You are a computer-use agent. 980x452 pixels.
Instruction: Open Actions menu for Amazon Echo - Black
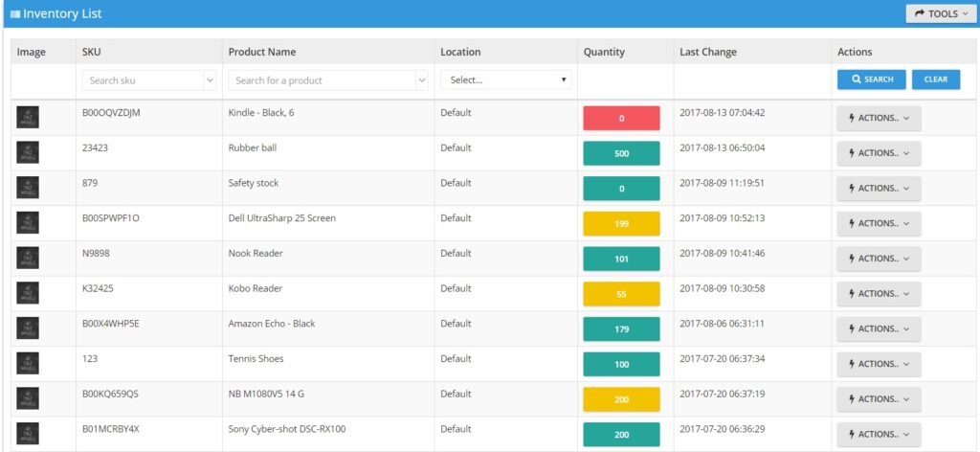(879, 328)
